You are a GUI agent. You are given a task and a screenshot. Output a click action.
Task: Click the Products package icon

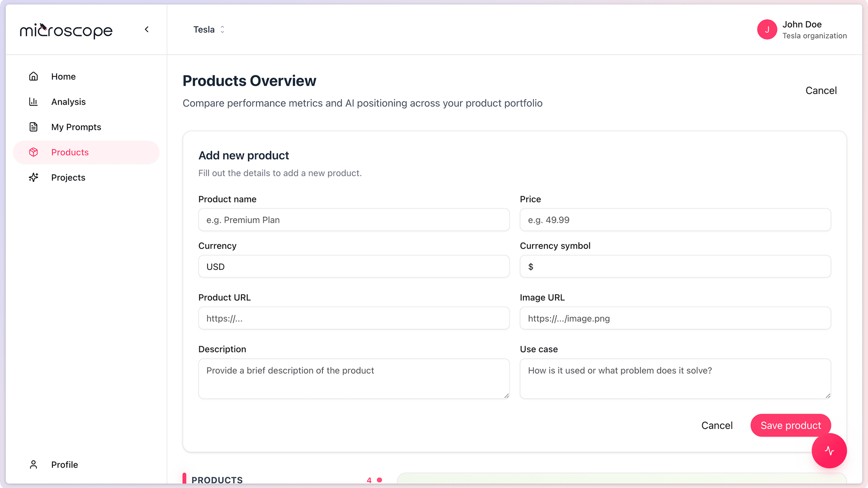33,152
